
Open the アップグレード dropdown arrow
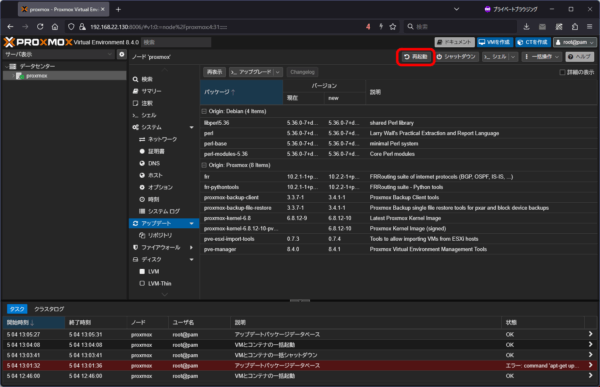click(278, 72)
